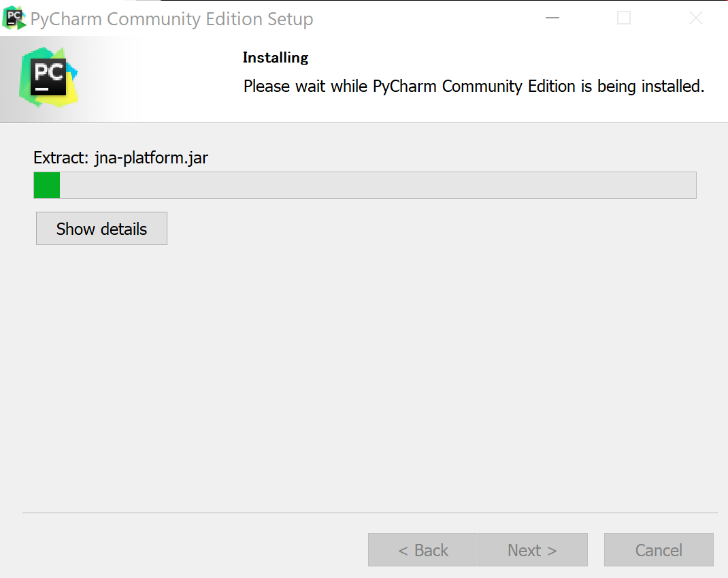The width and height of the screenshot is (728, 578).
Task: Click the green installation progress bar
Action: tap(365, 185)
